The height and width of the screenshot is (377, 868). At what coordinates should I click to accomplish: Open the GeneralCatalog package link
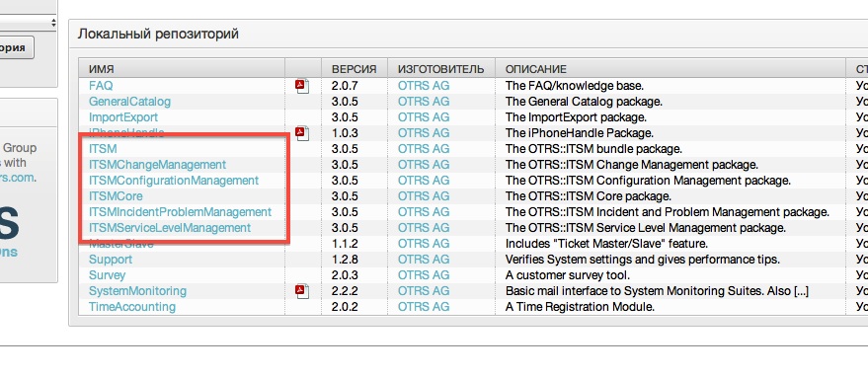tap(129, 102)
